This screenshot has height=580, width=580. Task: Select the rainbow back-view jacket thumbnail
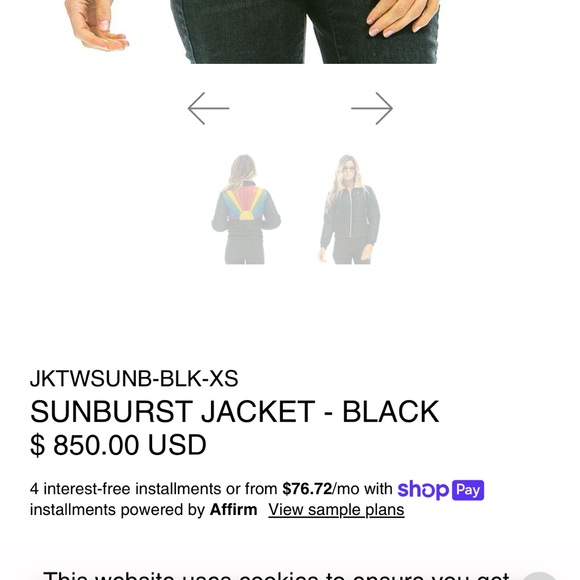click(246, 209)
